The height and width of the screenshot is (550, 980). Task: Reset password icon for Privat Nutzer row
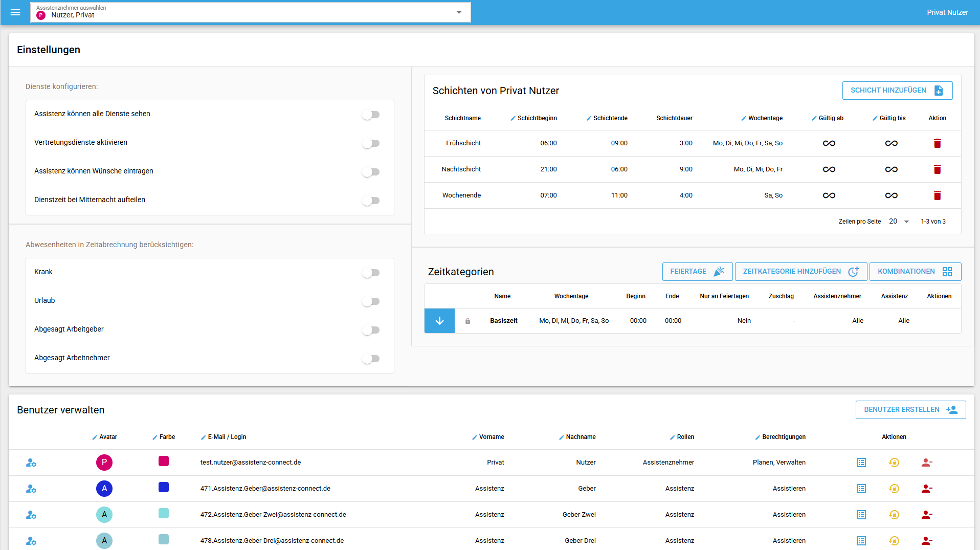click(x=894, y=463)
